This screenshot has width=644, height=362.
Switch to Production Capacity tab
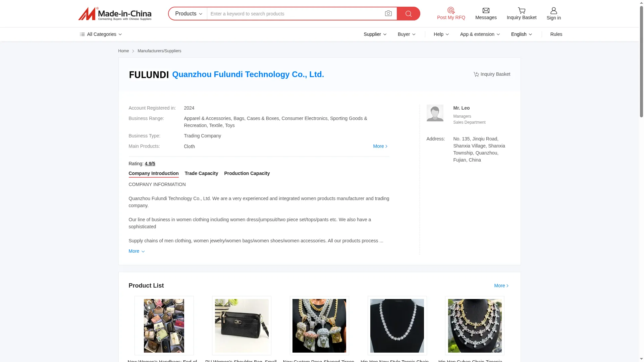(x=247, y=173)
